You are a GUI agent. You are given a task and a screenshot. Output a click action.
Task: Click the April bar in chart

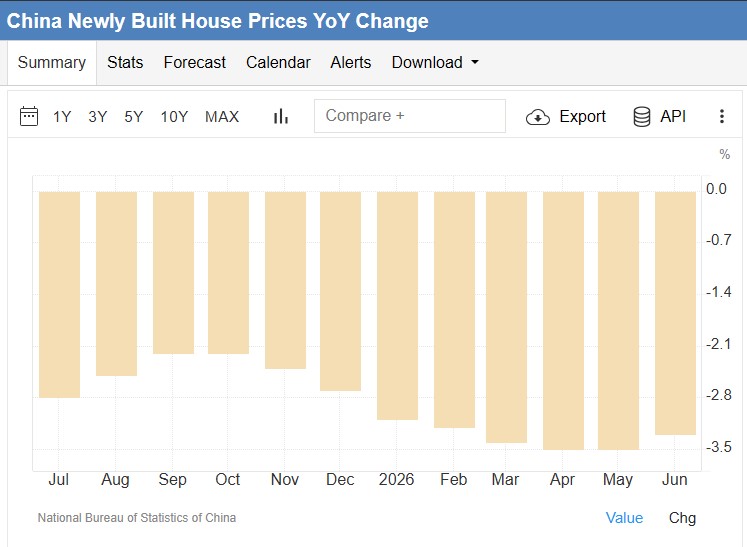(x=563, y=321)
